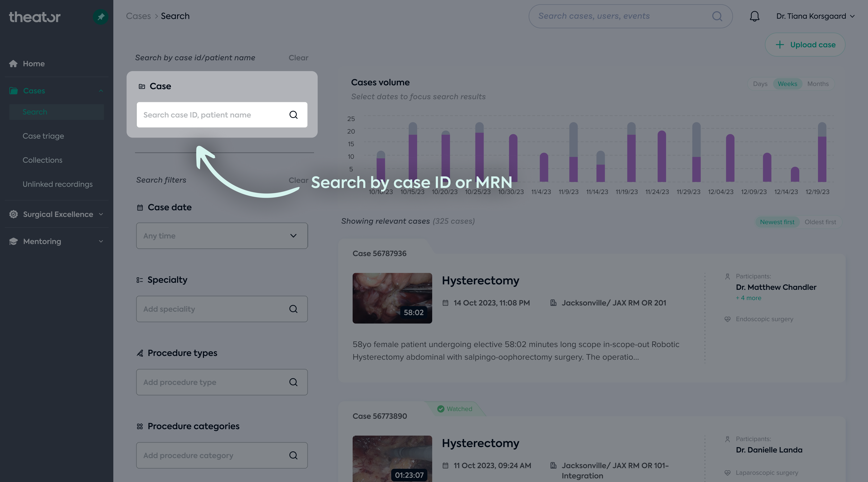
Task: Select the 11/9/23 bar in volume chart
Action: [573, 152]
